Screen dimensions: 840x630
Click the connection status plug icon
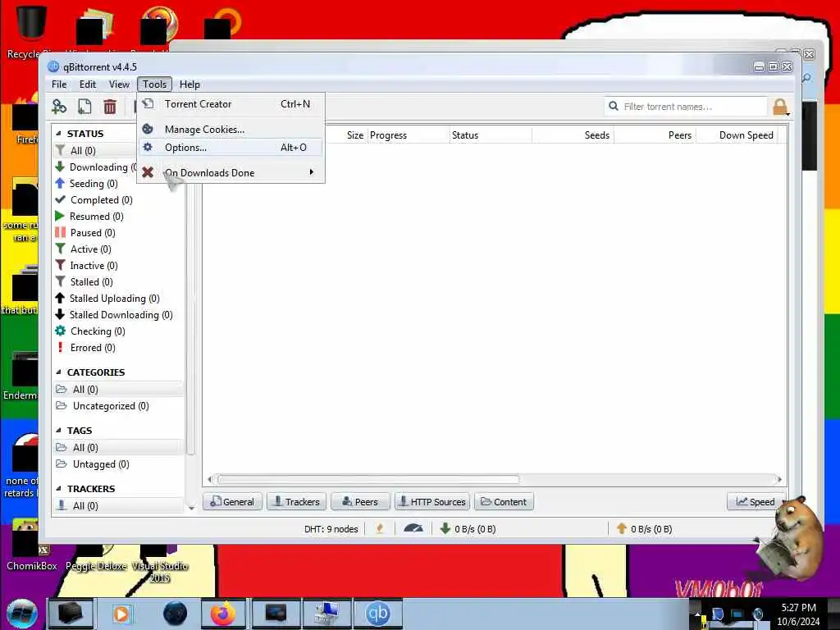(x=380, y=529)
